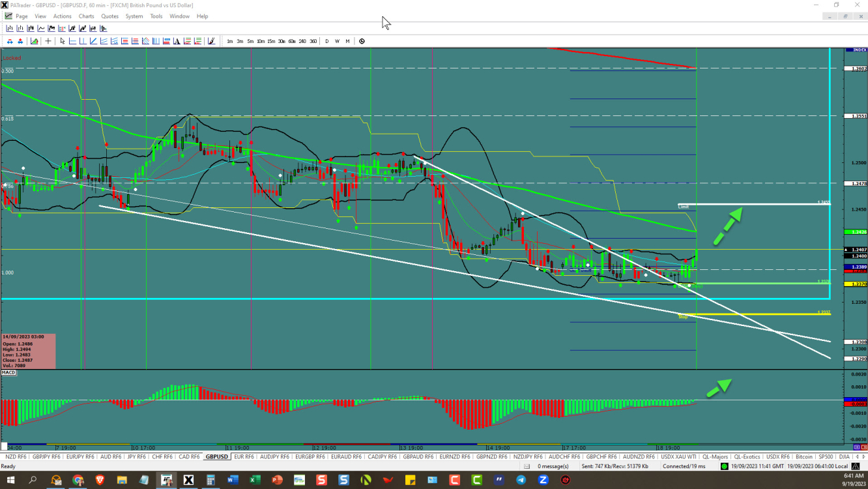Viewport: 868px width, 489px height.
Task: Open the Charts menu
Action: pos(86,16)
